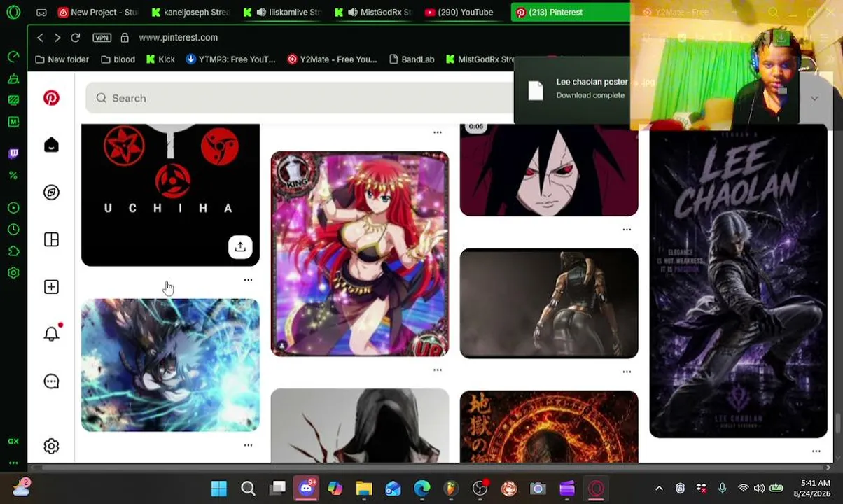Open the Madara face video pin
The height and width of the screenshot is (504, 843).
pos(549,169)
